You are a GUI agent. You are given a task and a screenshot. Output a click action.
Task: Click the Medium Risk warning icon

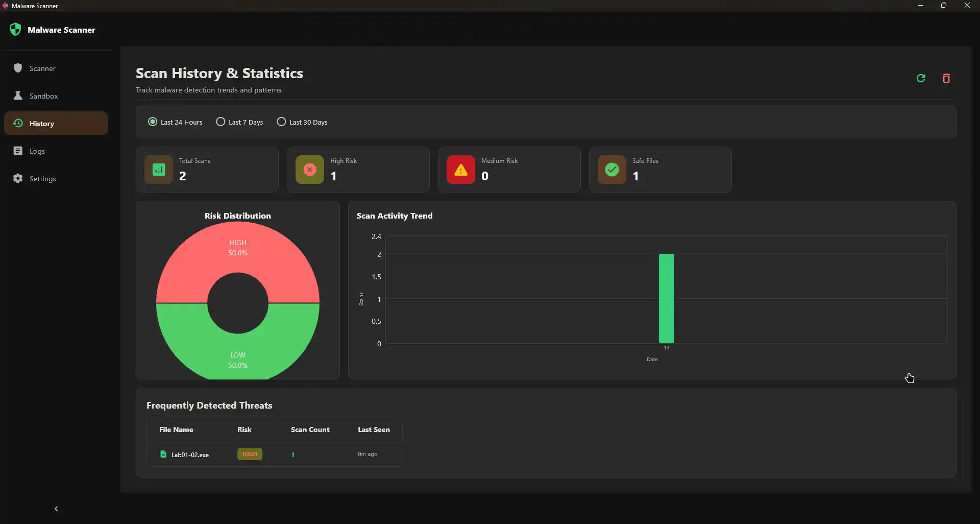pyautogui.click(x=460, y=169)
